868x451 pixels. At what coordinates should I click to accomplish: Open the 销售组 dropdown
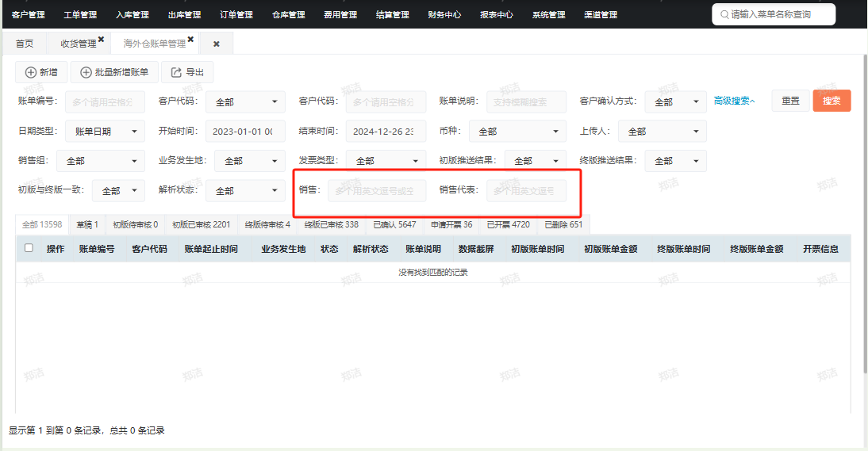(x=101, y=161)
